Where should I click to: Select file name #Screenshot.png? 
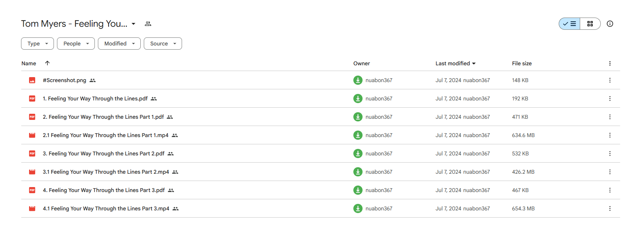65,80
